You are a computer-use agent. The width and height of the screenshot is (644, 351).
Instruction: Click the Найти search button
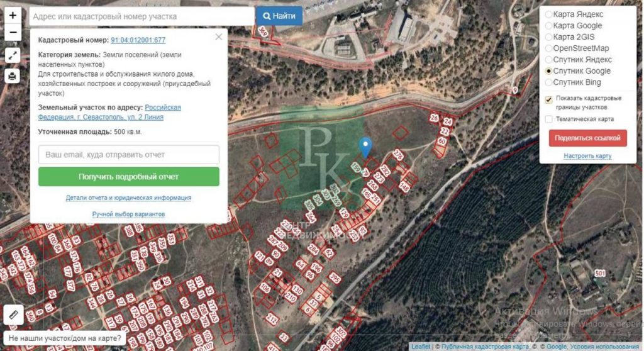[x=279, y=16]
